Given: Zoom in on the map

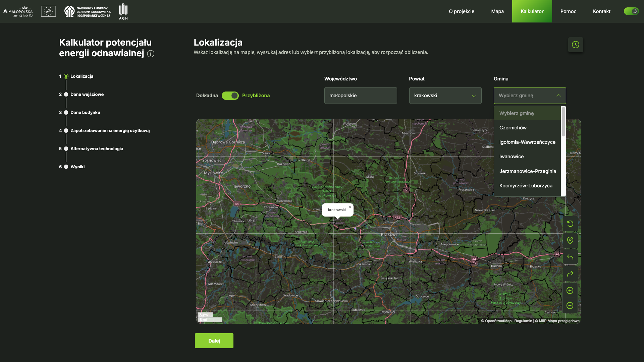Looking at the screenshot, I should tap(570, 291).
